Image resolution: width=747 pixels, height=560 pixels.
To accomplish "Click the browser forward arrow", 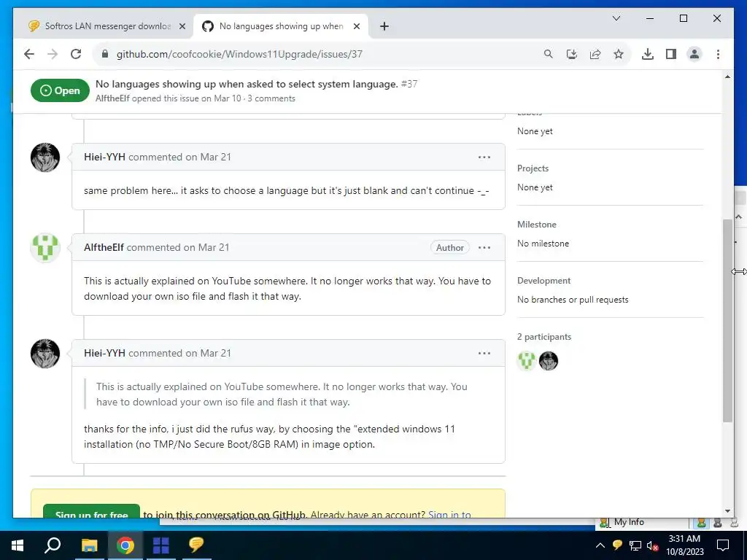I will (53, 54).
